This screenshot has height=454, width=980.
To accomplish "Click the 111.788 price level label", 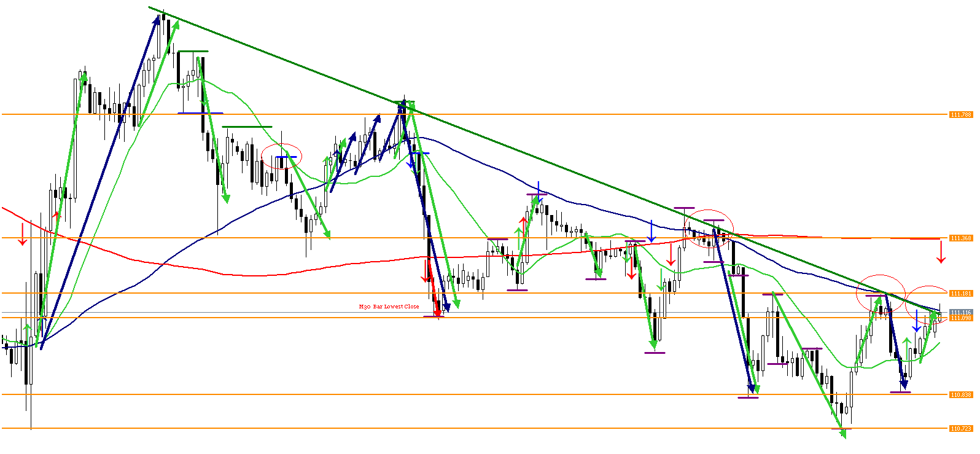I will point(961,114).
